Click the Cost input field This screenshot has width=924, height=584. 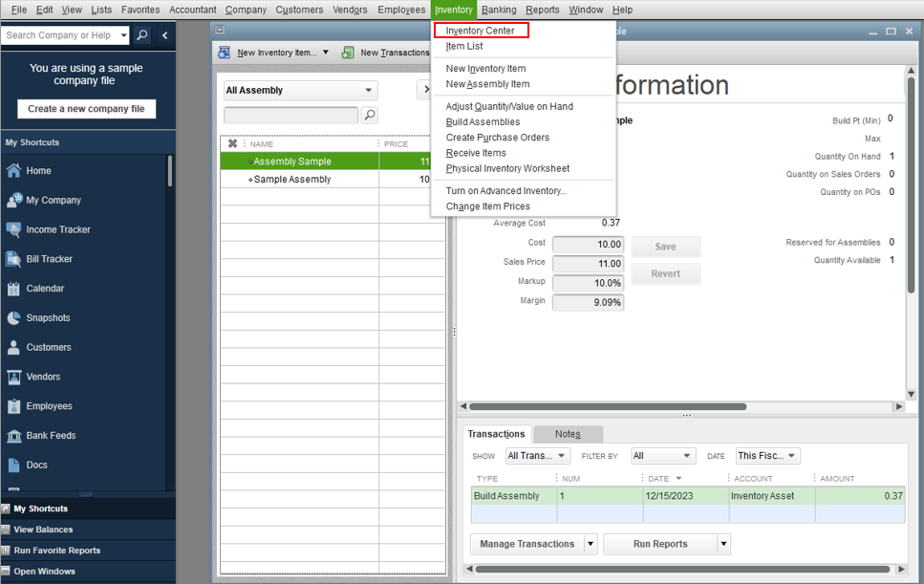coord(588,244)
